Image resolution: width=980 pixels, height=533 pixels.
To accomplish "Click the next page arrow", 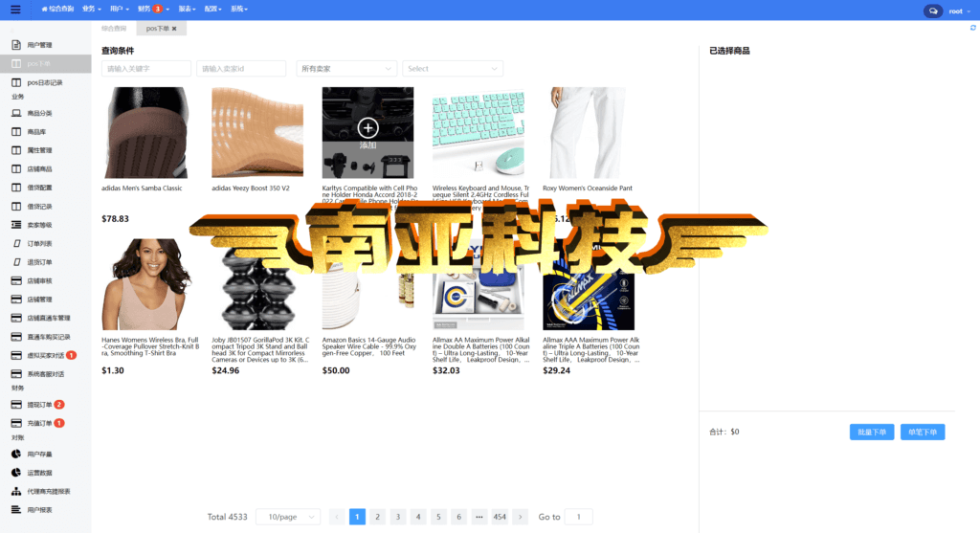I will click(520, 517).
